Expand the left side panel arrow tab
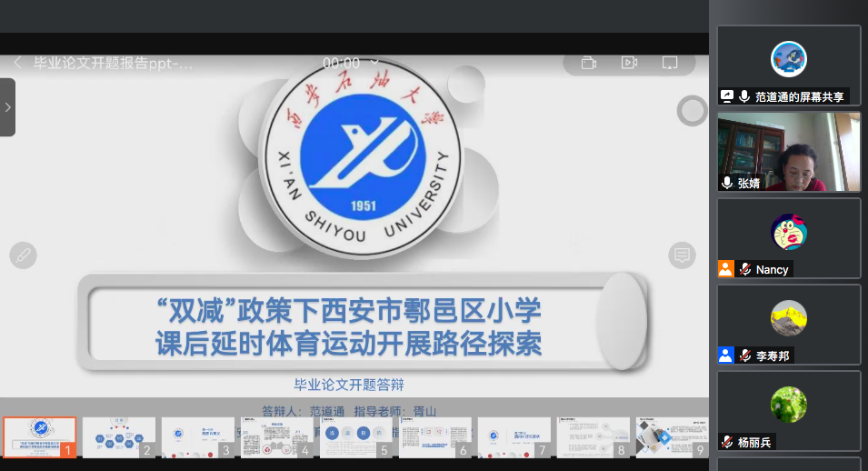 7,107
